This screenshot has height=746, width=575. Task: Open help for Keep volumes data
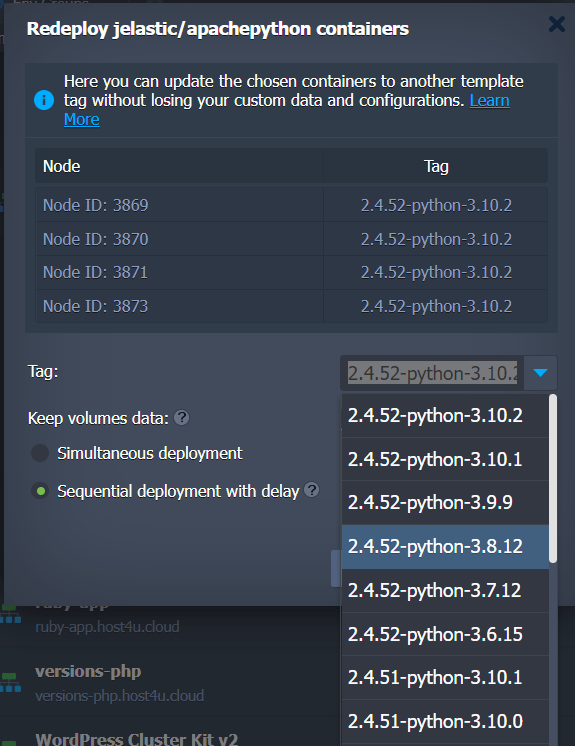(x=181, y=418)
